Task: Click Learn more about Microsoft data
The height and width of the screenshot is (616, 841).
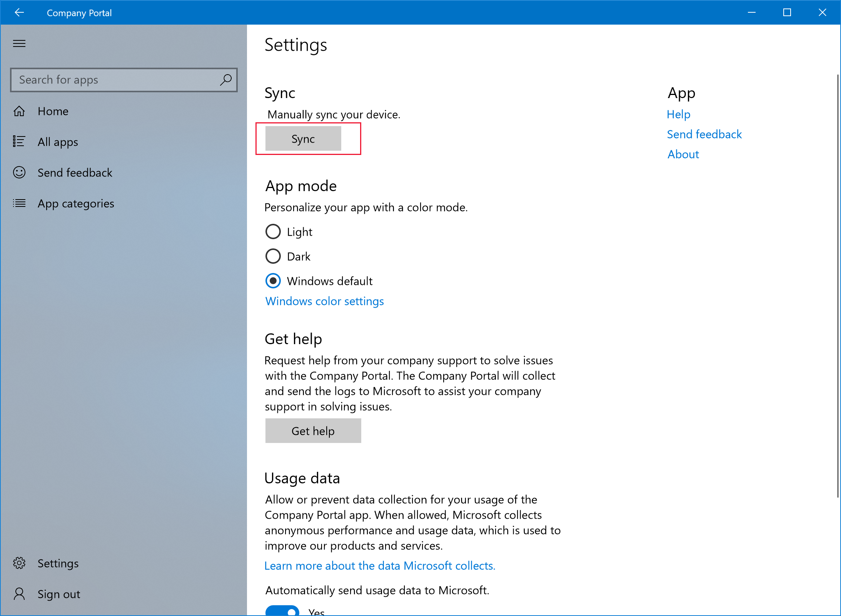Action: [380, 566]
